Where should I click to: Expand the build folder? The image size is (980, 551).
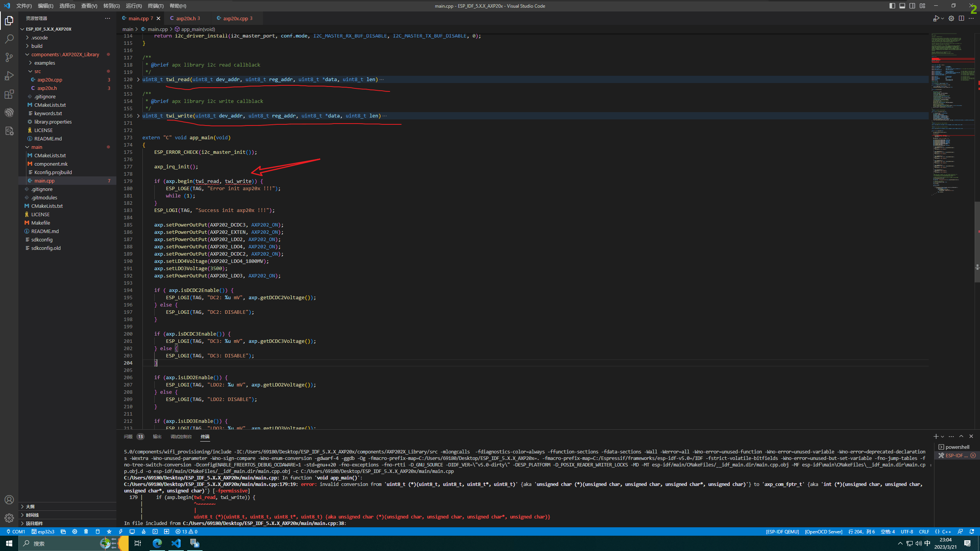coord(37,46)
